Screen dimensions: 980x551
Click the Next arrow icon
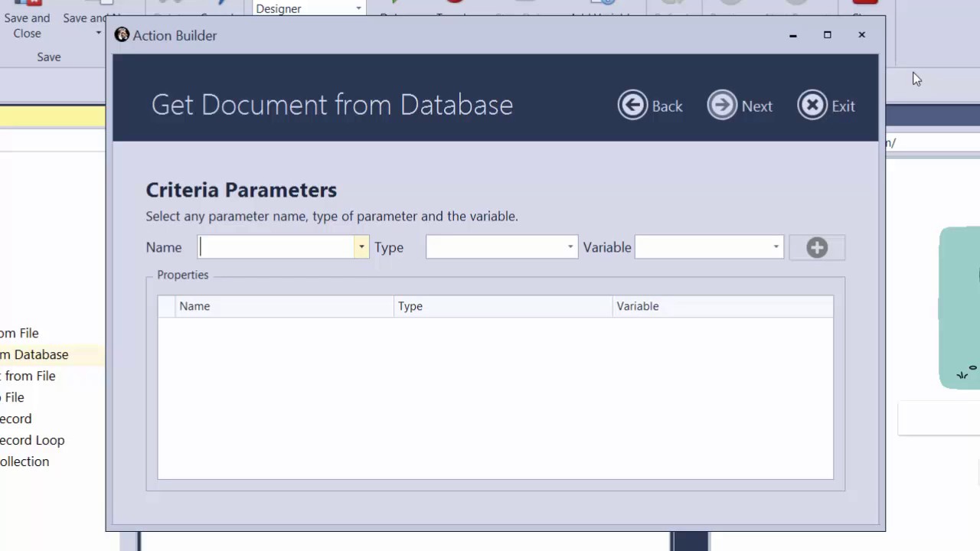coord(722,106)
